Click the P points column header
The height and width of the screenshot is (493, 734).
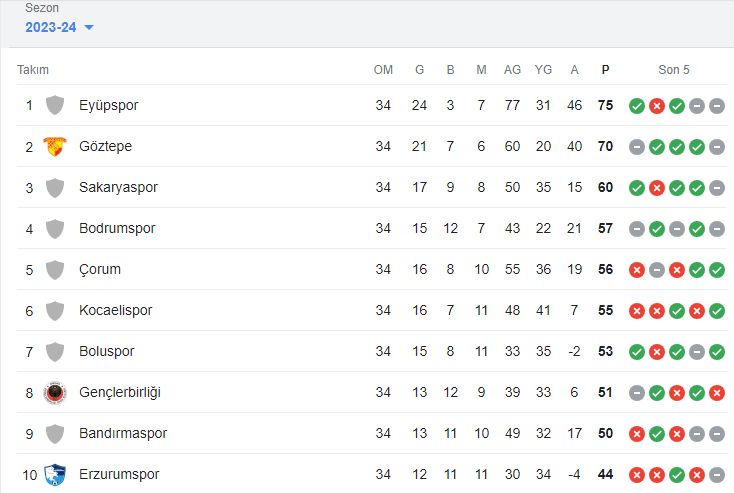click(x=605, y=70)
